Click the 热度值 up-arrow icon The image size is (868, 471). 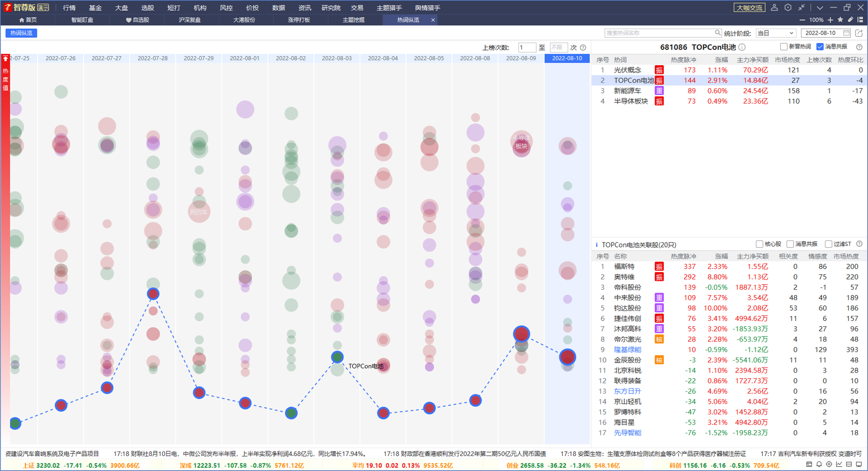pos(5,59)
